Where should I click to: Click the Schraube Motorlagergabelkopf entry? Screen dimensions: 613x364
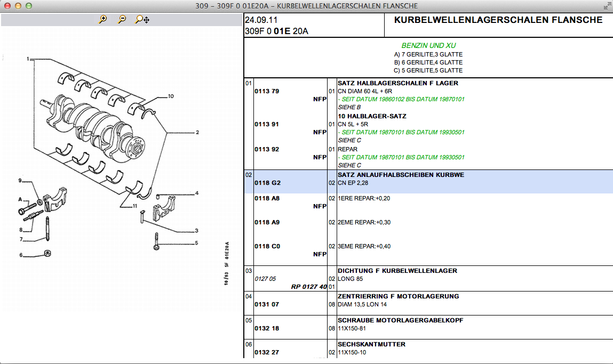pos(400,320)
